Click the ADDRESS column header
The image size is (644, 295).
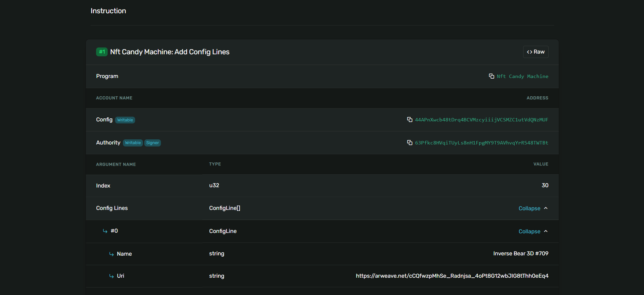click(x=537, y=98)
